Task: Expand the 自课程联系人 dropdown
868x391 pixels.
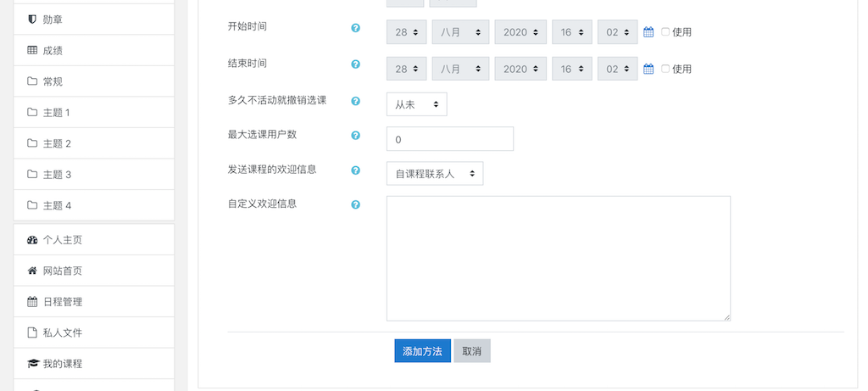Action: click(x=435, y=173)
